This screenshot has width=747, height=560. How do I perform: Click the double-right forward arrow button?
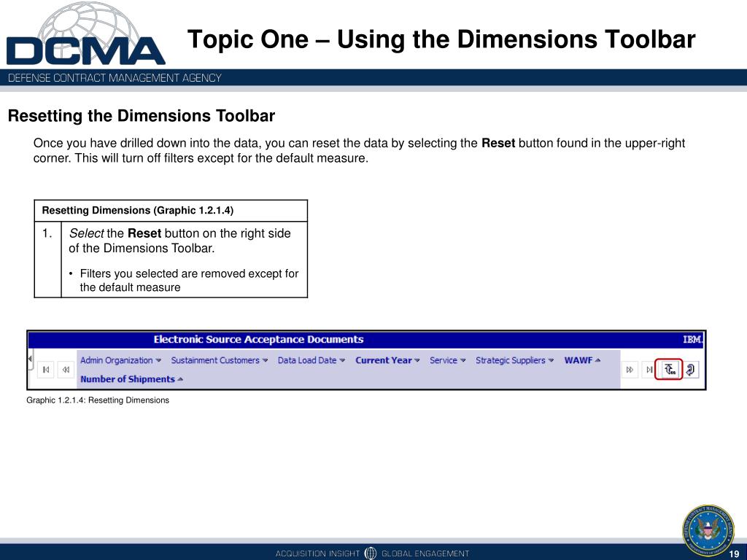(630, 370)
